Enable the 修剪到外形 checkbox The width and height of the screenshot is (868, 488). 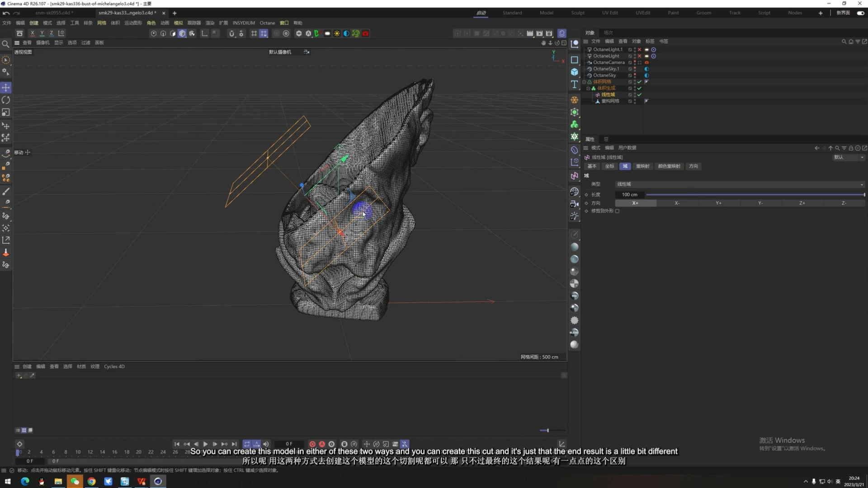tap(617, 211)
